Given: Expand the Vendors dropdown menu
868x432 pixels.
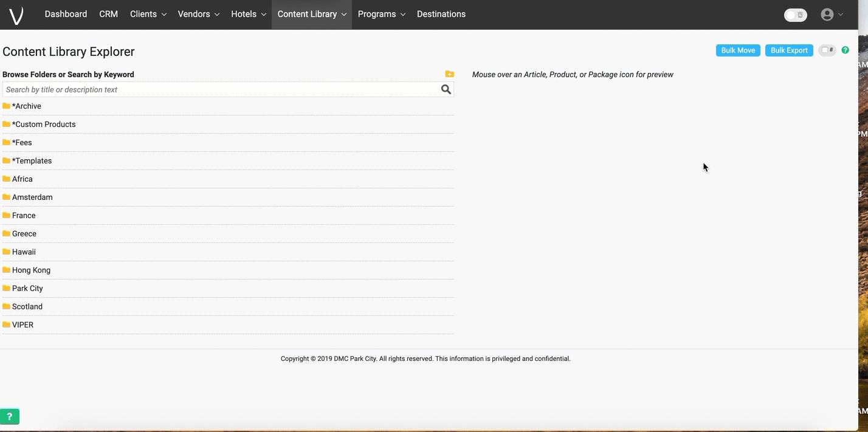Looking at the screenshot, I should (199, 14).
